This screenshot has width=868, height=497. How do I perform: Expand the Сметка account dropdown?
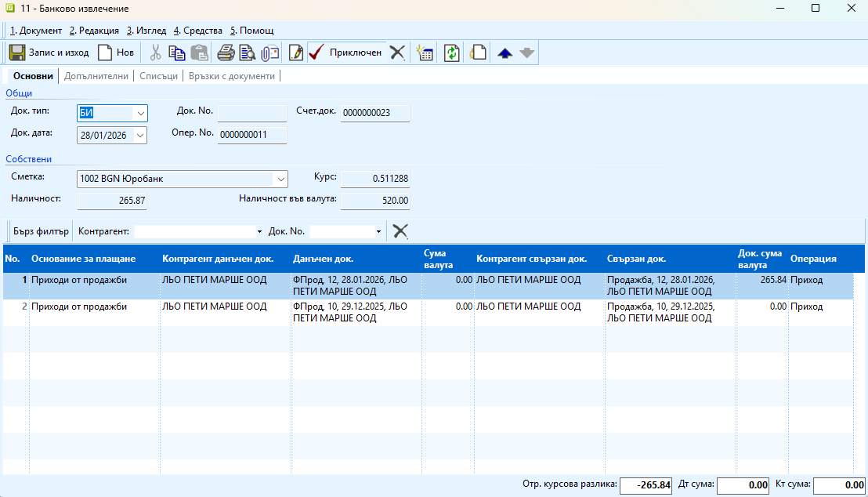(280, 179)
